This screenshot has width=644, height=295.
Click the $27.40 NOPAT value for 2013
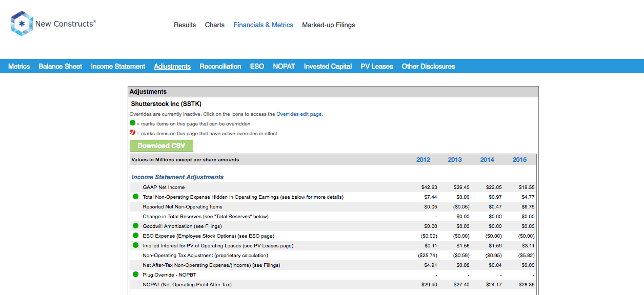[461, 285]
